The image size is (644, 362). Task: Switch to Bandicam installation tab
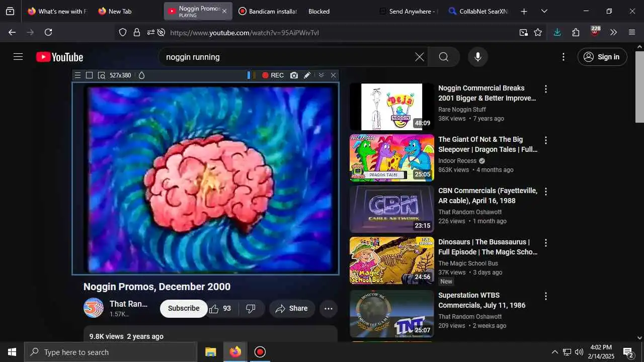tap(268, 11)
